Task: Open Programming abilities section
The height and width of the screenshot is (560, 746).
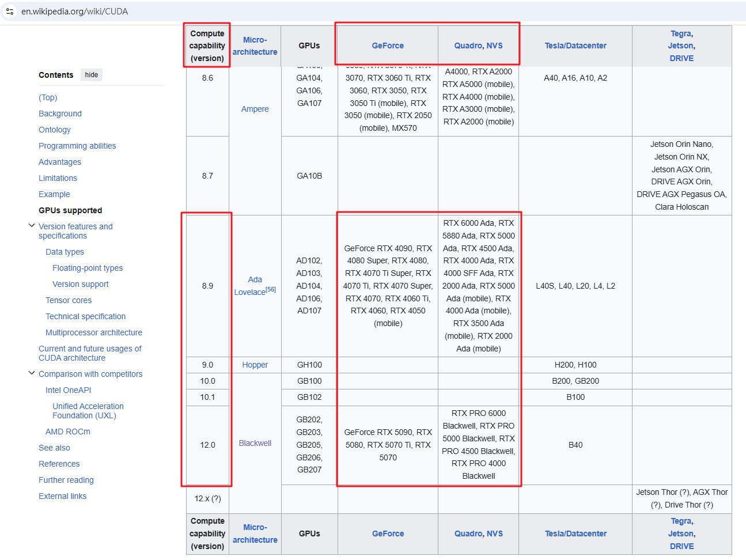Action: pos(77,146)
